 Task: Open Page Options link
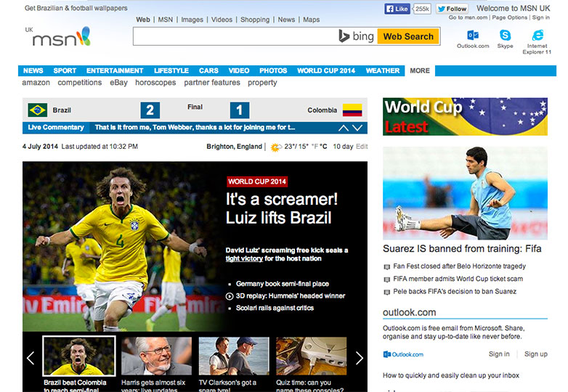510,17
